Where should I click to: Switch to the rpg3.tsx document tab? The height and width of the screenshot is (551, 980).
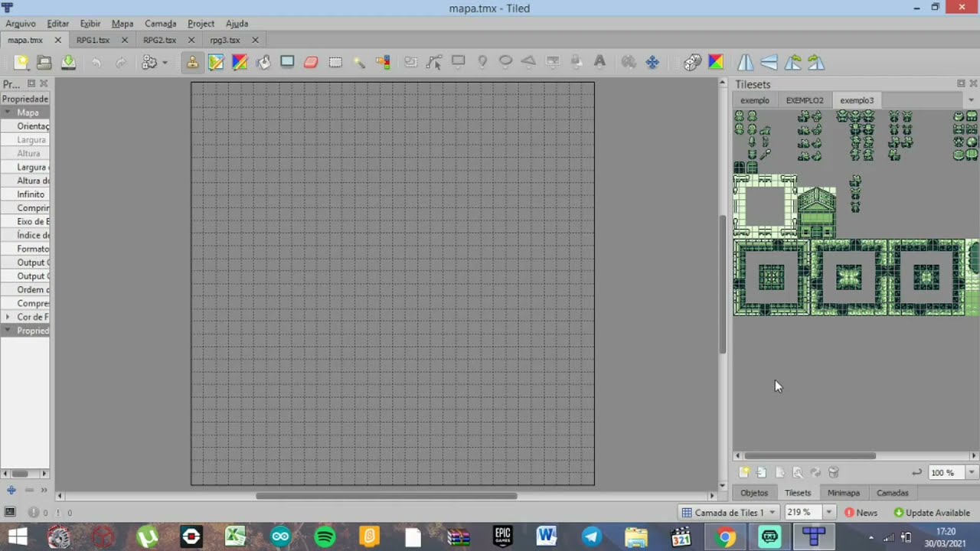click(x=225, y=40)
